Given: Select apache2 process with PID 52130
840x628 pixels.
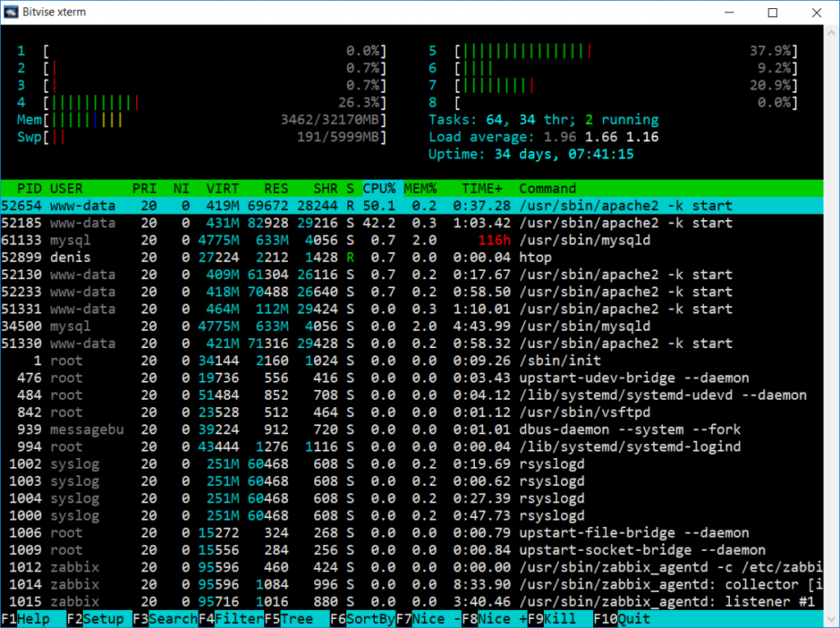Looking at the screenshot, I should click(x=412, y=274).
